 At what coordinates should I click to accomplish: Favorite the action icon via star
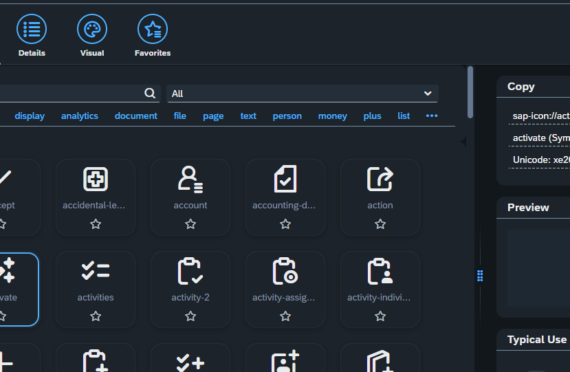[x=380, y=224]
